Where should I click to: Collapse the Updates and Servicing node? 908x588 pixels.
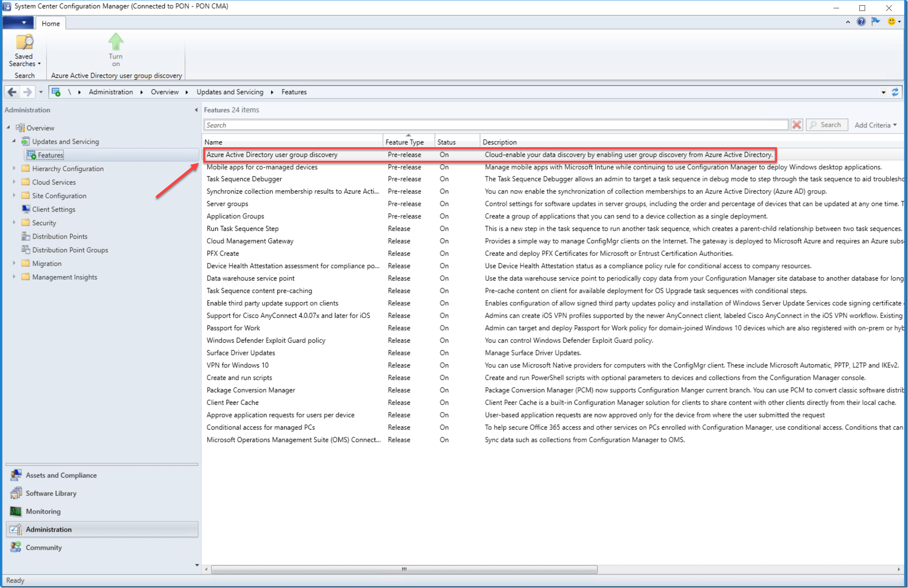pyautogui.click(x=14, y=141)
